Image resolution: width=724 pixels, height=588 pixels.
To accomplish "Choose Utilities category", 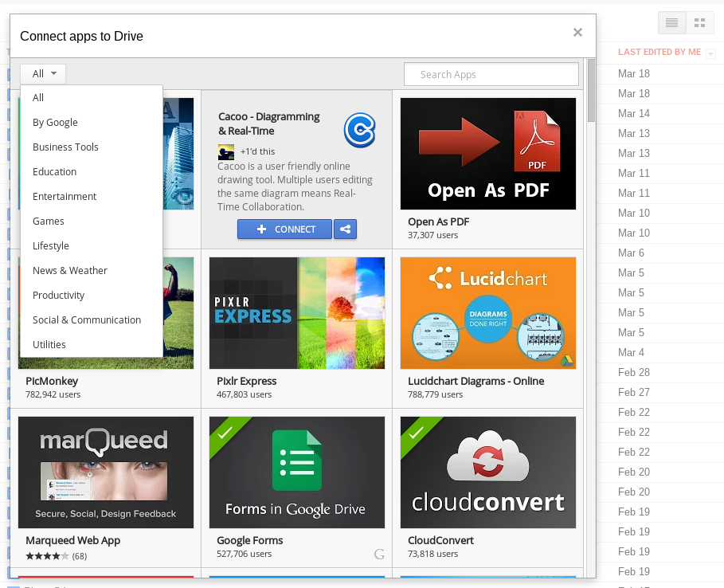I will click(92, 344).
